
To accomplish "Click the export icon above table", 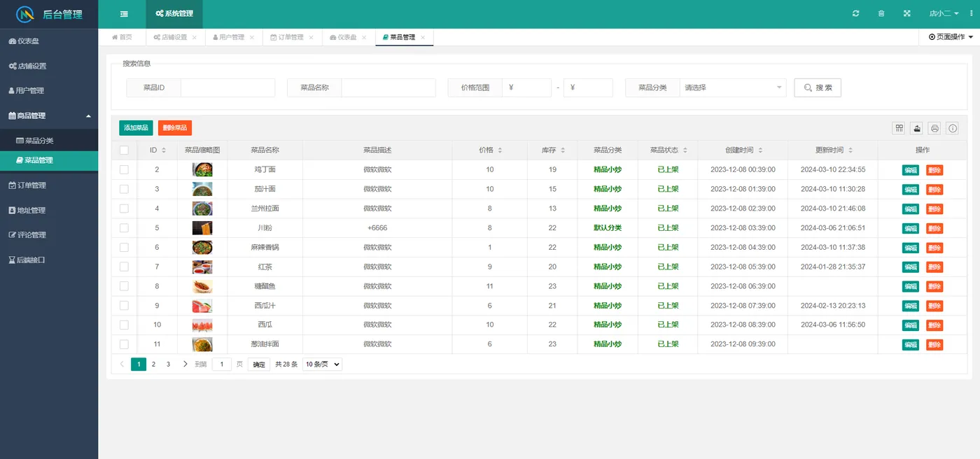I will (917, 128).
